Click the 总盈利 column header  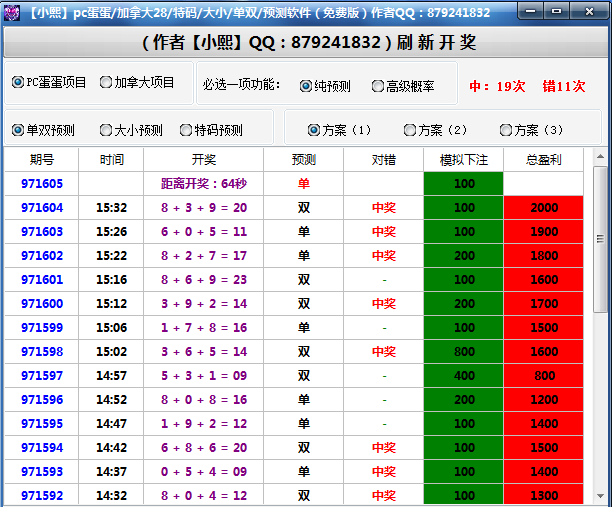(x=544, y=160)
